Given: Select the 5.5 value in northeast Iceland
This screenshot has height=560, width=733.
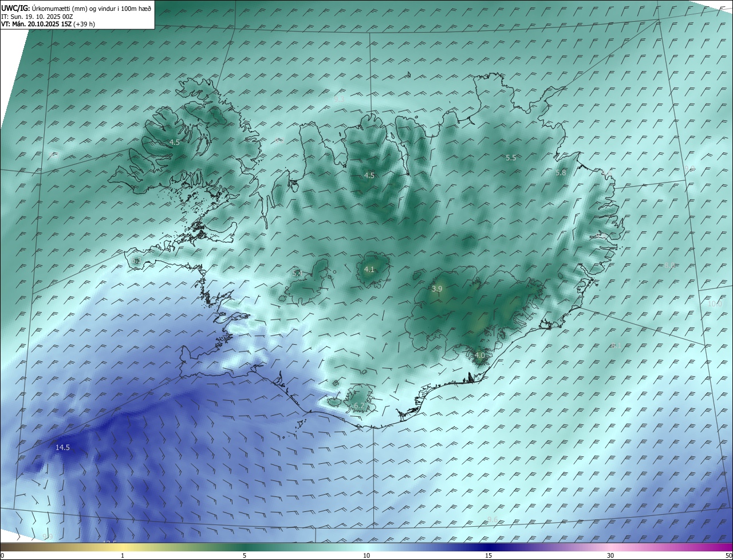Looking at the screenshot, I should coord(511,158).
